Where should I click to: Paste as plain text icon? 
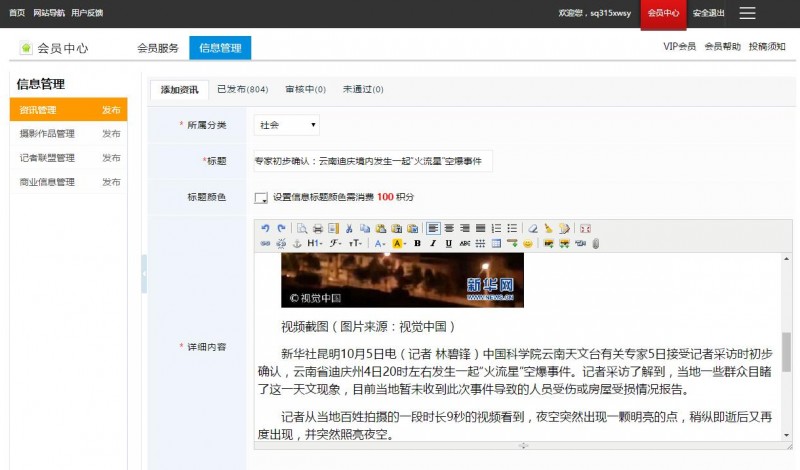[x=396, y=228]
